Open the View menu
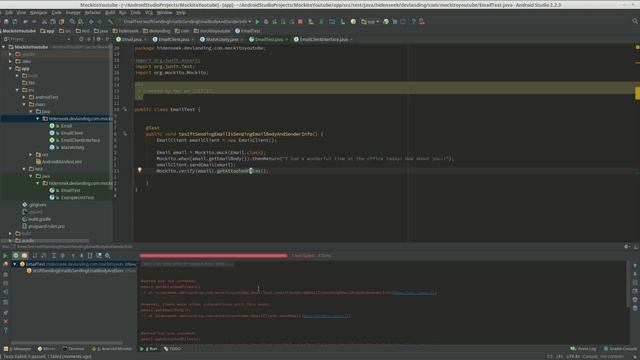The image size is (640, 360). (x=21, y=13)
